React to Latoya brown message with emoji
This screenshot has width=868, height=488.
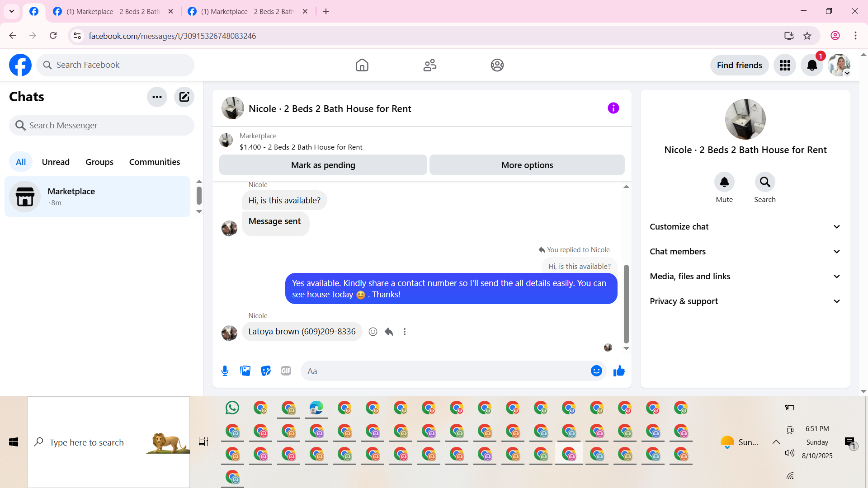(373, 332)
